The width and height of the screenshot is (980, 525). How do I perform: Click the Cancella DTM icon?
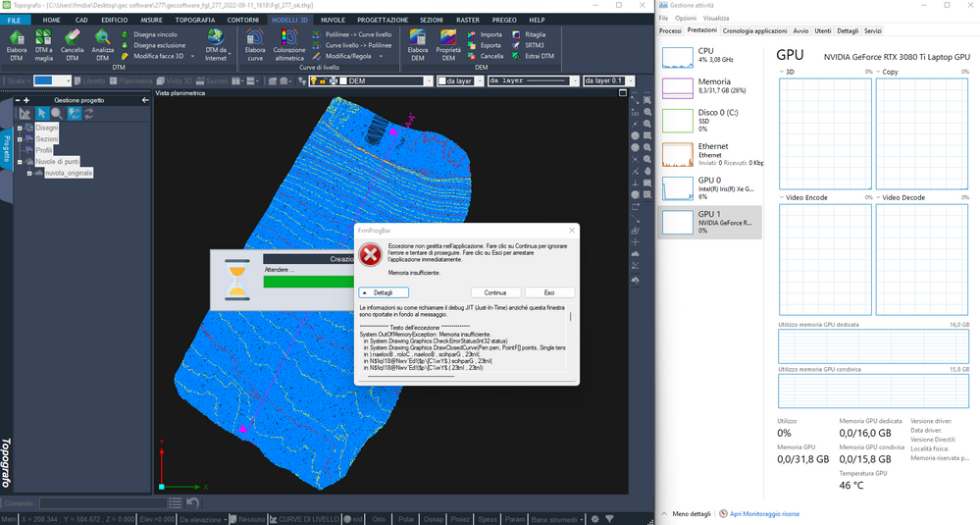pyautogui.click(x=73, y=43)
